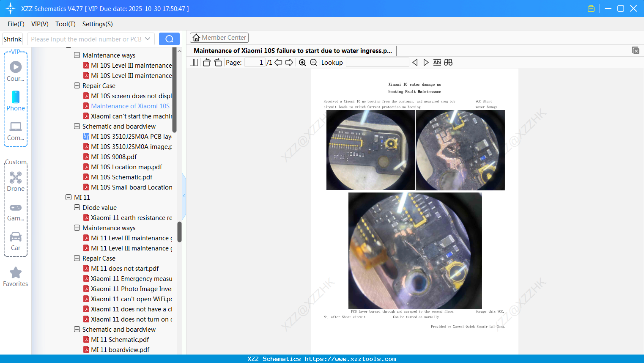The height and width of the screenshot is (363, 644).
Task: Rotate the page clockwise
Action: tap(218, 63)
